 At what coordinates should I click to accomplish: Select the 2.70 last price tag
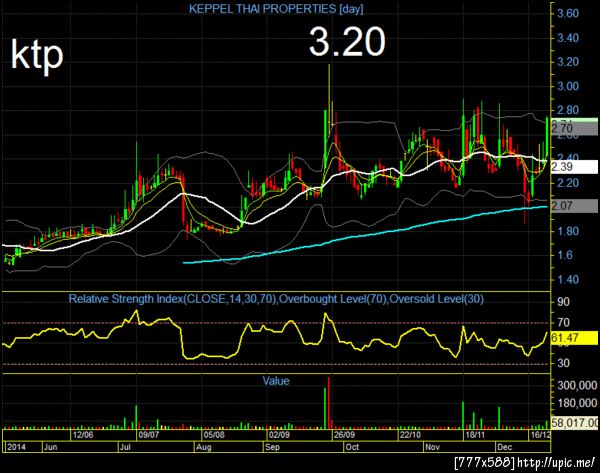click(x=574, y=129)
